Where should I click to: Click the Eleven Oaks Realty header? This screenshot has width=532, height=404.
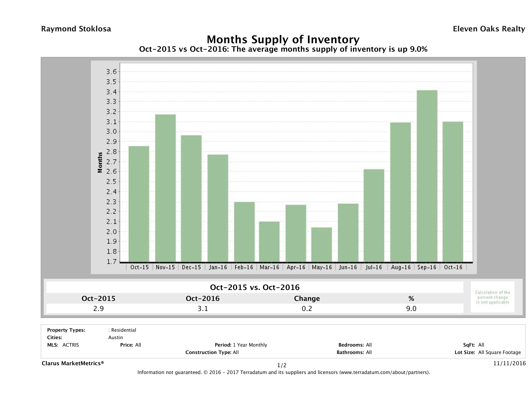[x=489, y=29]
